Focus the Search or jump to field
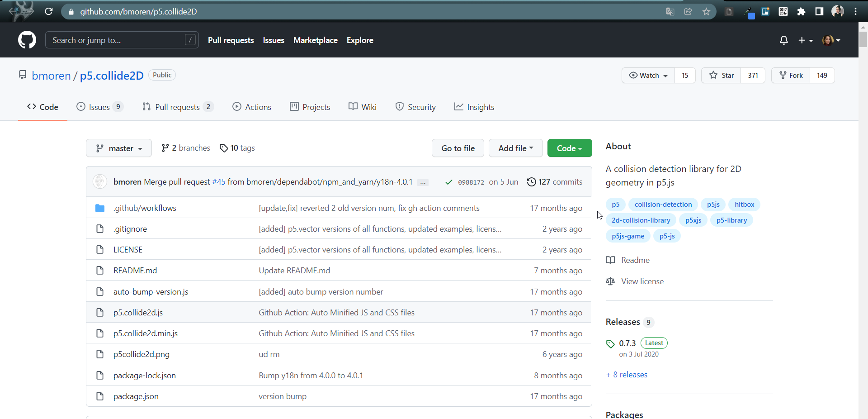 122,40
